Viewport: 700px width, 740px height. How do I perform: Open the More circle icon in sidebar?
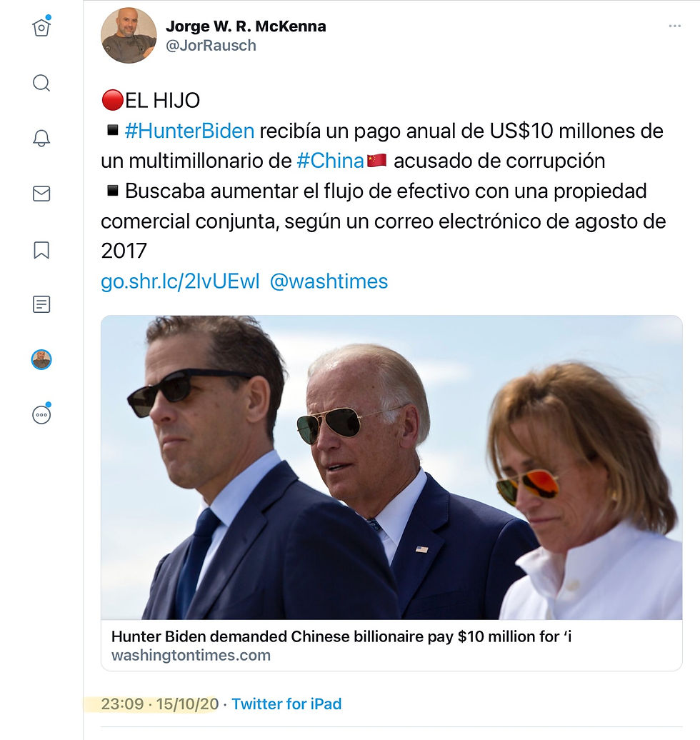coord(41,414)
